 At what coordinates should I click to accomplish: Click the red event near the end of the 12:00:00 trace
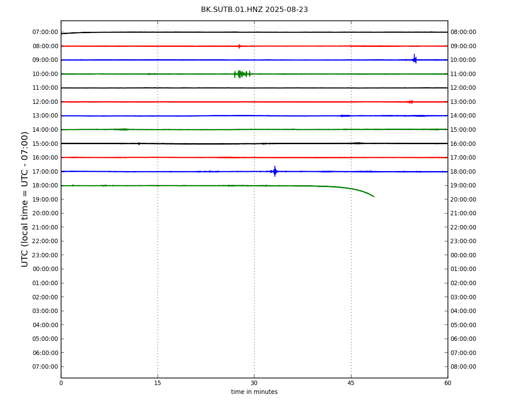coord(410,102)
